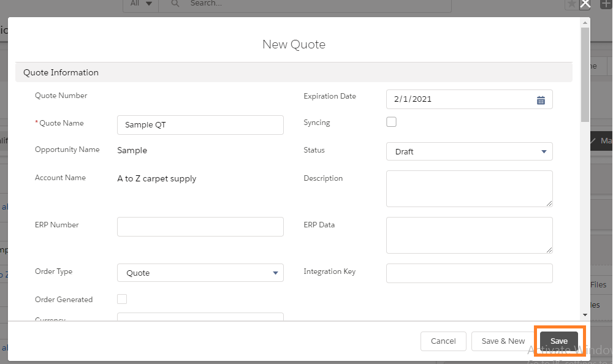Click the Cancel button
Image resolution: width=613 pixels, height=364 pixels.
(x=443, y=341)
